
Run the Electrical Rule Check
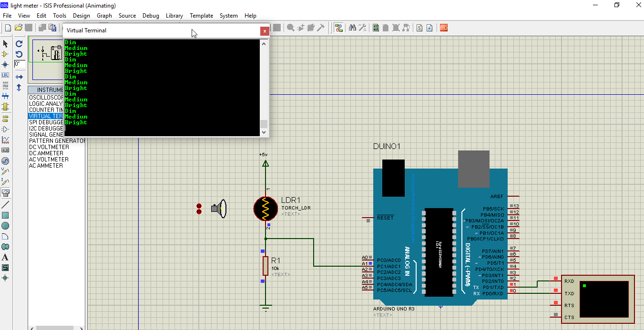click(429, 28)
